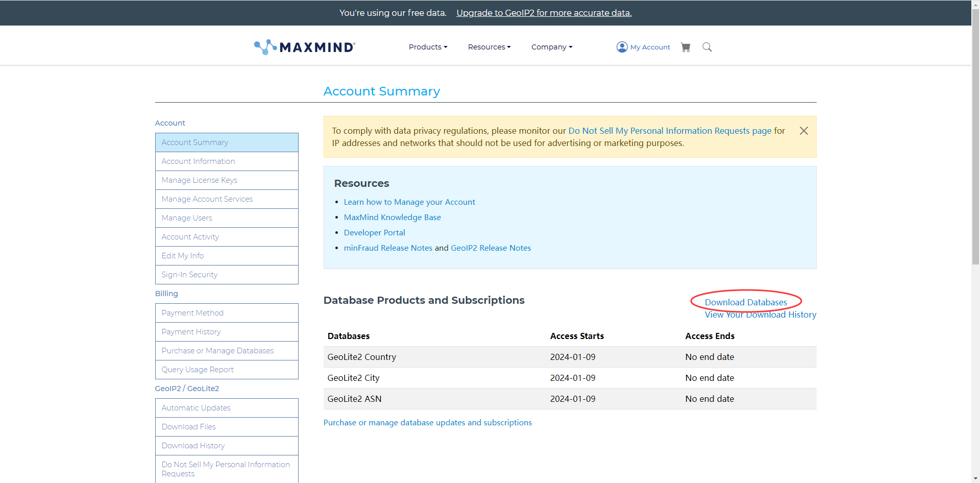
Task: Click the Databases column header
Action: pyautogui.click(x=349, y=336)
